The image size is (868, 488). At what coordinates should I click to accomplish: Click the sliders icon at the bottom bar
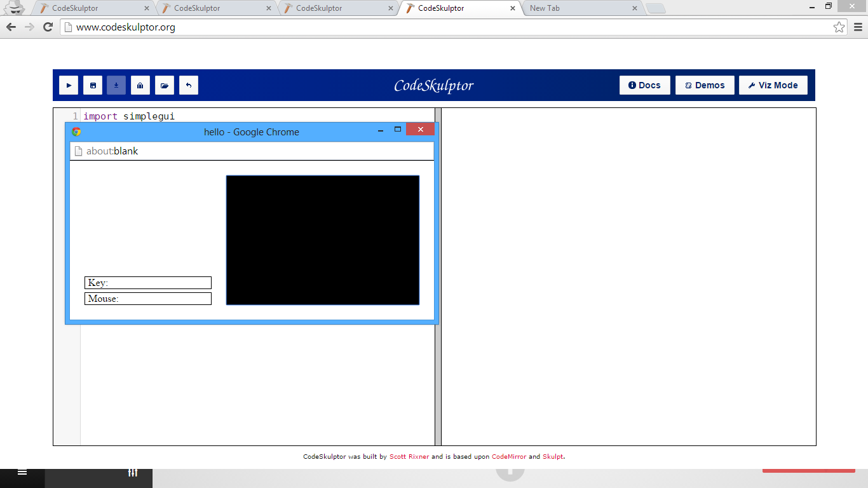[x=133, y=473]
